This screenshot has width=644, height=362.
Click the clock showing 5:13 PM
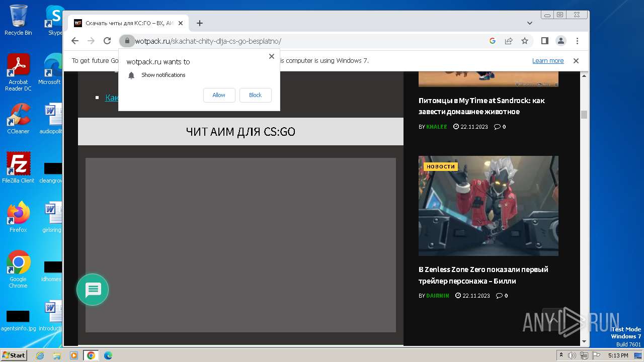coord(618,355)
